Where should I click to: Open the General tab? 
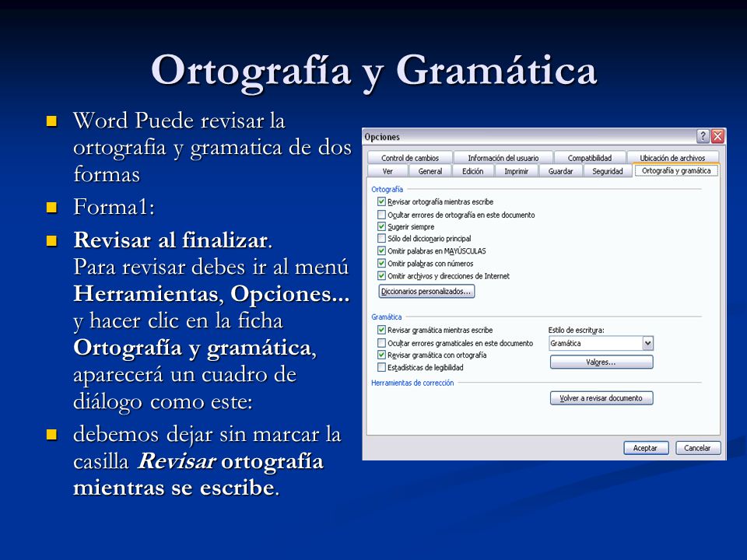[x=430, y=171]
